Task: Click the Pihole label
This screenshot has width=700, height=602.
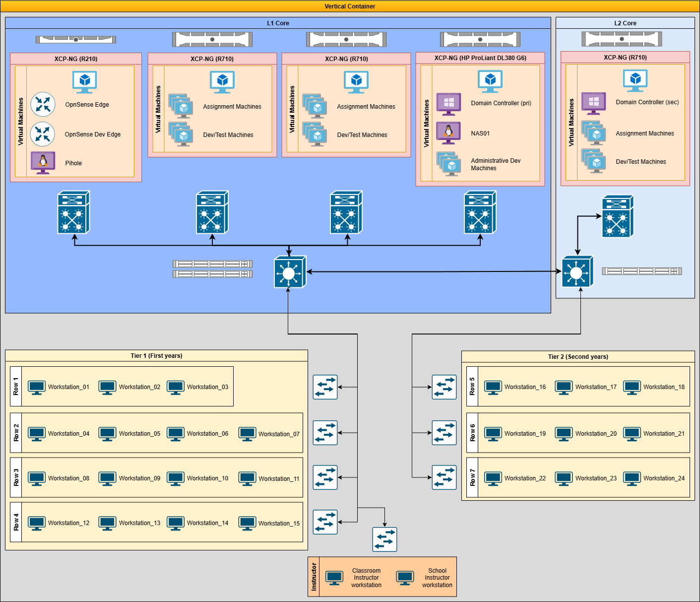Action: coord(73,163)
